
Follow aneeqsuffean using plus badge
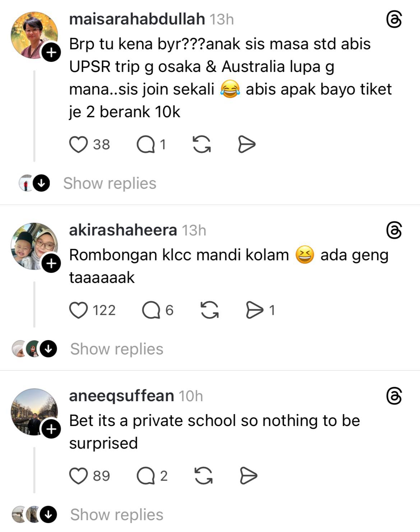[x=51, y=429]
